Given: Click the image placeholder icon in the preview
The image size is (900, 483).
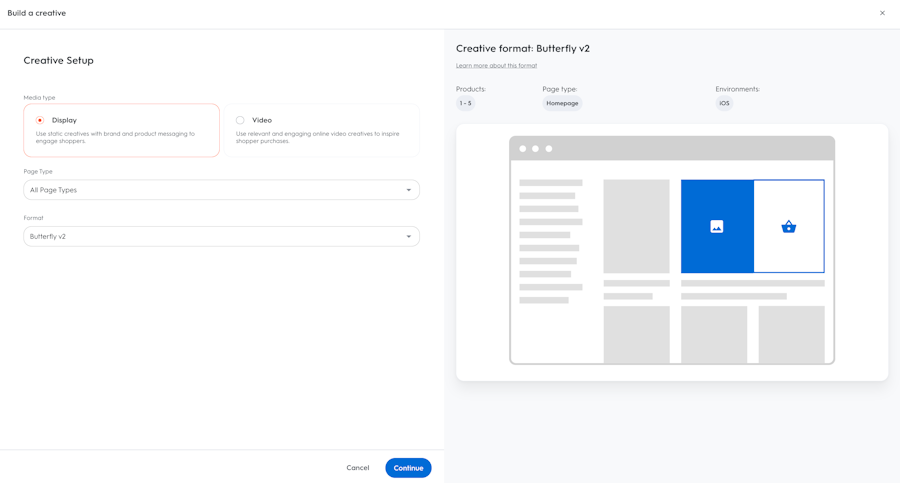Looking at the screenshot, I should [x=716, y=227].
